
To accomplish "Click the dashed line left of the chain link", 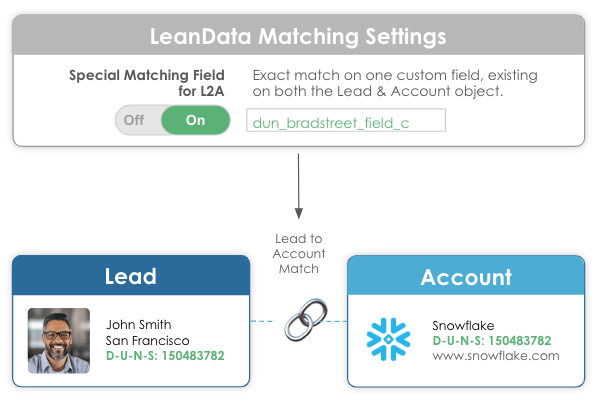I will (265, 321).
